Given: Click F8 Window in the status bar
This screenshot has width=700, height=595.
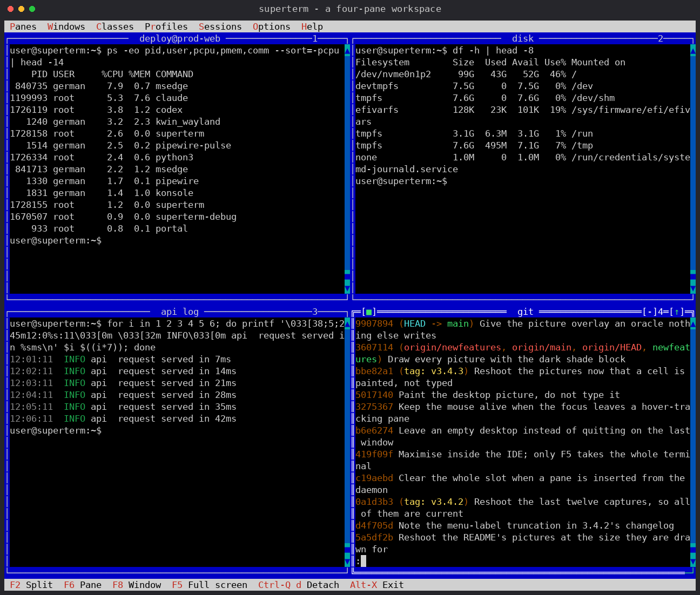Looking at the screenshot, I should pos(137,585).
